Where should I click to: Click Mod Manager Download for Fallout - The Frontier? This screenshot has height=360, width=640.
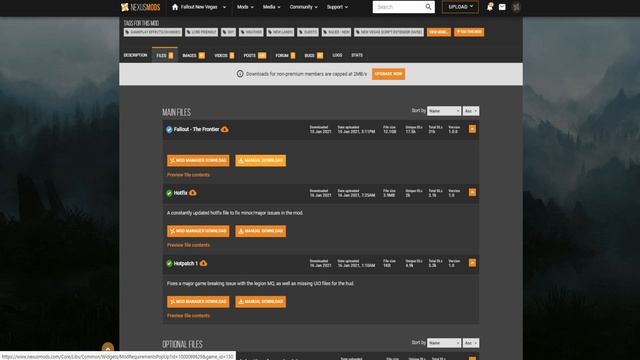pos(198,160)
